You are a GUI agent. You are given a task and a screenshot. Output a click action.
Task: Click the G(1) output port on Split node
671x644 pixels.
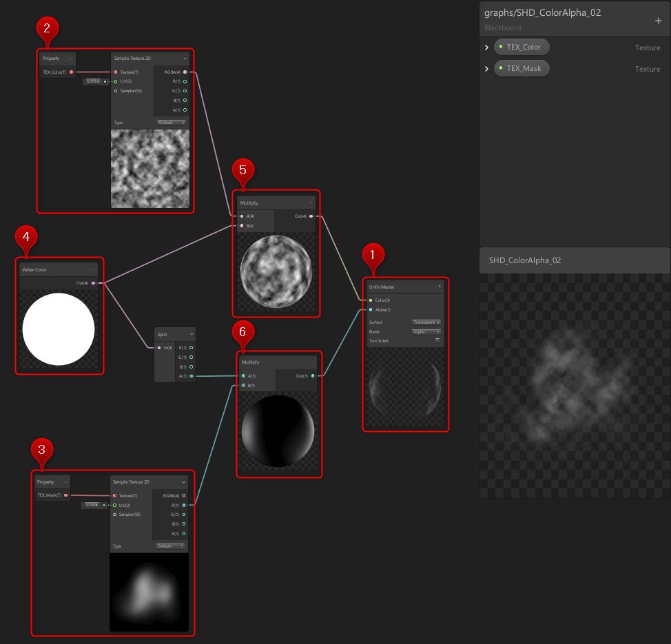pyautogui.click(x=191, y=357)
